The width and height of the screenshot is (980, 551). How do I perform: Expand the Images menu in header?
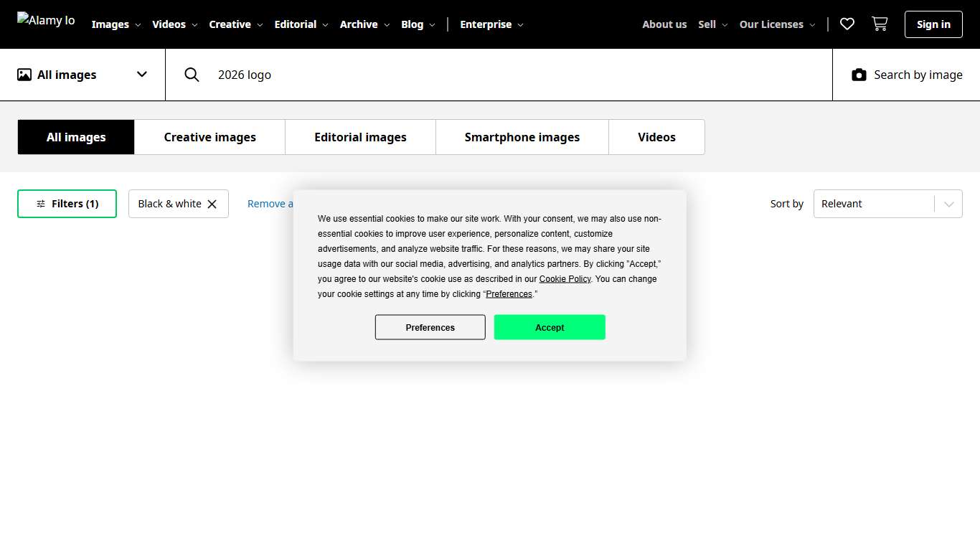click(116, 24)
